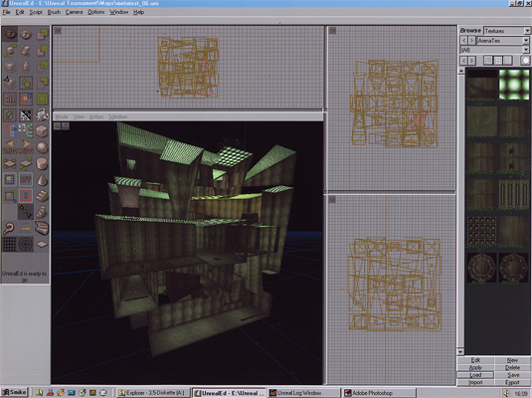Click the question mark help icon

click(x=10, y=228)
